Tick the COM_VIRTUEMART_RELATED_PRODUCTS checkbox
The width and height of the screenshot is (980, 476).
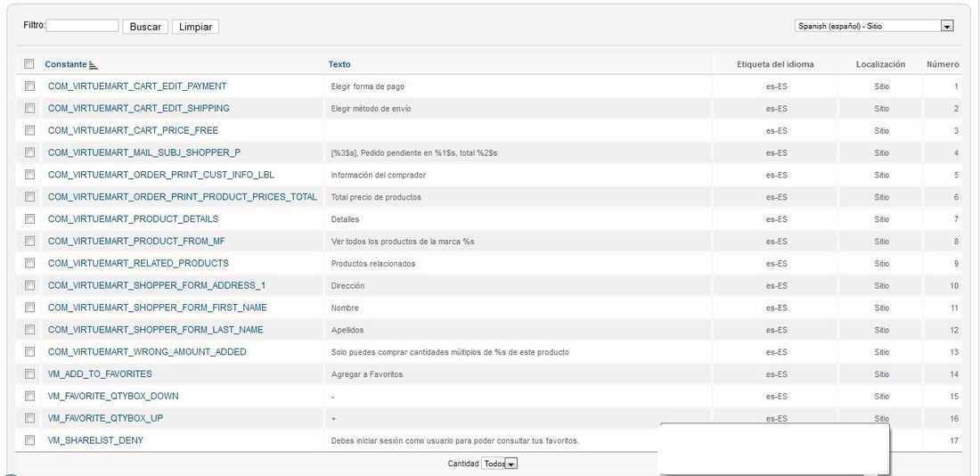29,263
